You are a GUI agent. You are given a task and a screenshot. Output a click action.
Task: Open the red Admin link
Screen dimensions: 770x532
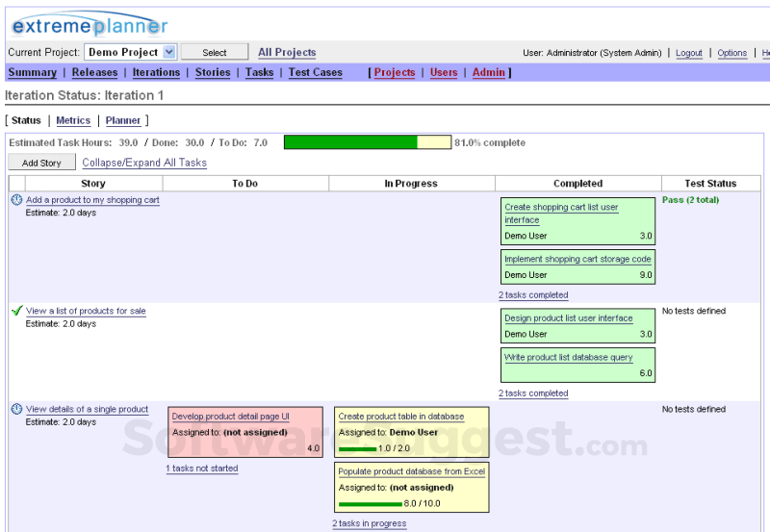[489, 72]
